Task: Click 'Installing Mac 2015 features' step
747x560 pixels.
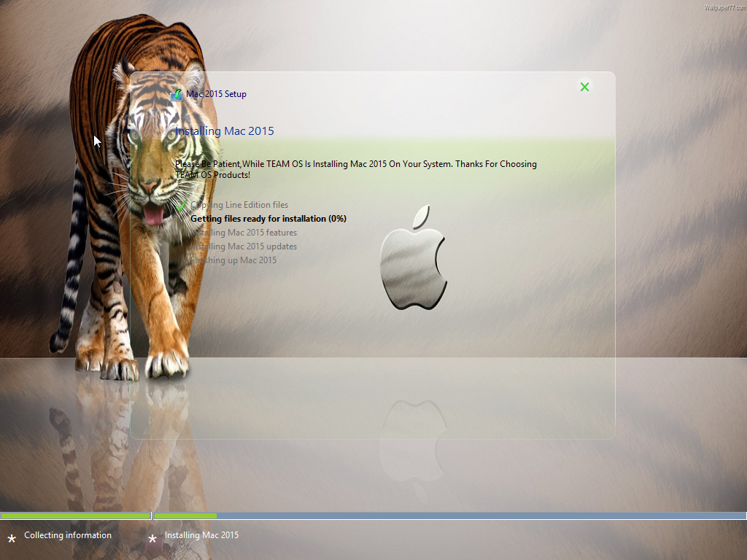Action: [x=244, y=233]
